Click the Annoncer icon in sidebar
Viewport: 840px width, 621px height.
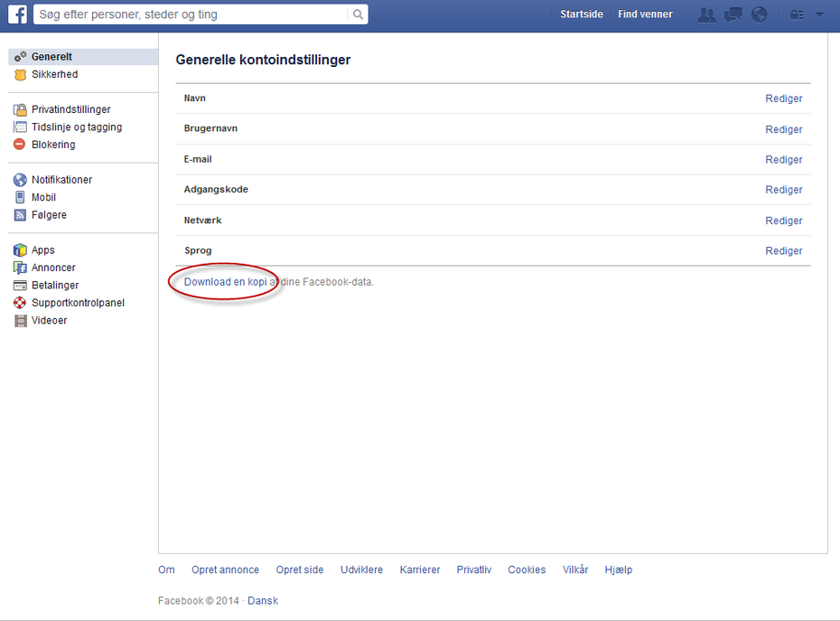[20, 268]
